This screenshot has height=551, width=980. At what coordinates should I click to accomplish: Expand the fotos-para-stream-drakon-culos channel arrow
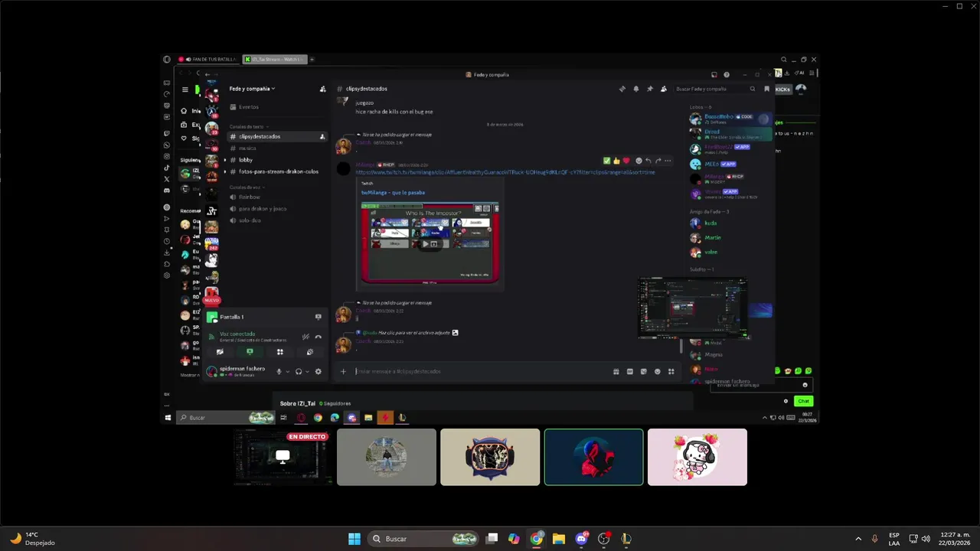coord(225,171)
